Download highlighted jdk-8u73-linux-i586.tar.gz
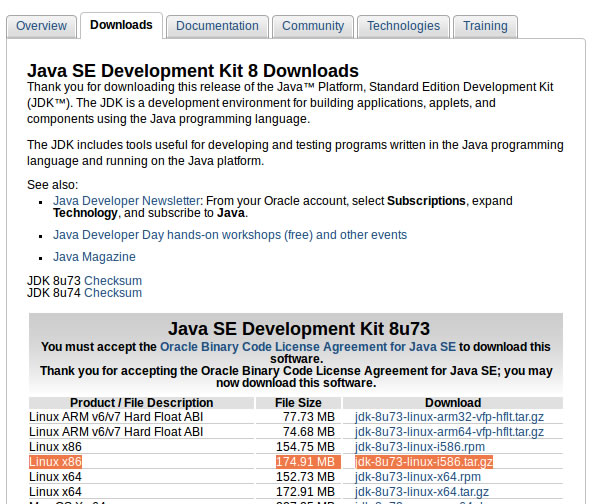 pos(424,462)
